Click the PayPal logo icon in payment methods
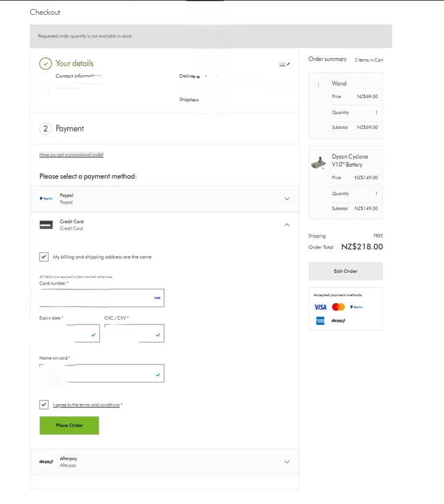The height and width of the screenshot is (504, 444). pyautogui.click(x=46, y=199)
